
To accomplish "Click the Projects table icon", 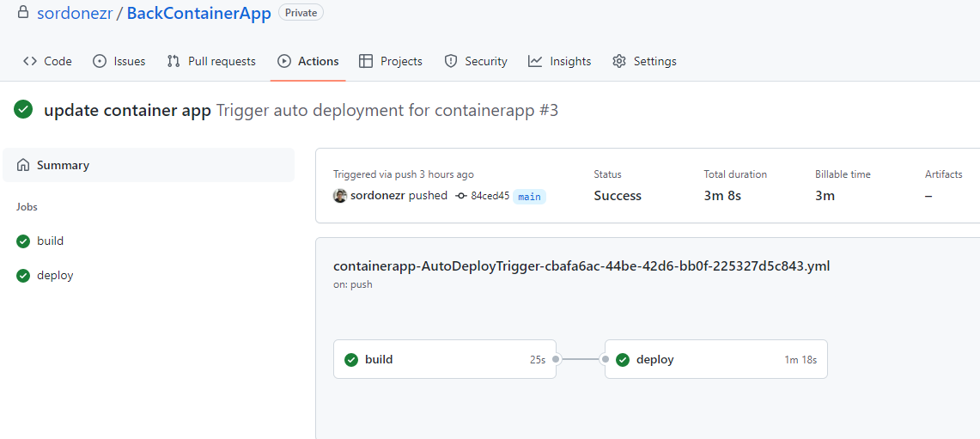I will [366, 61].
